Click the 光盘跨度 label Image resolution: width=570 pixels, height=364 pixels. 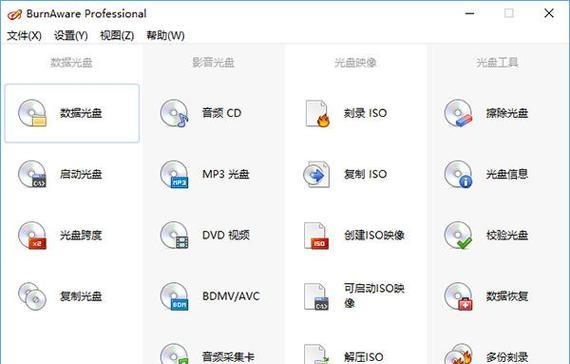(x=81, y=235)
